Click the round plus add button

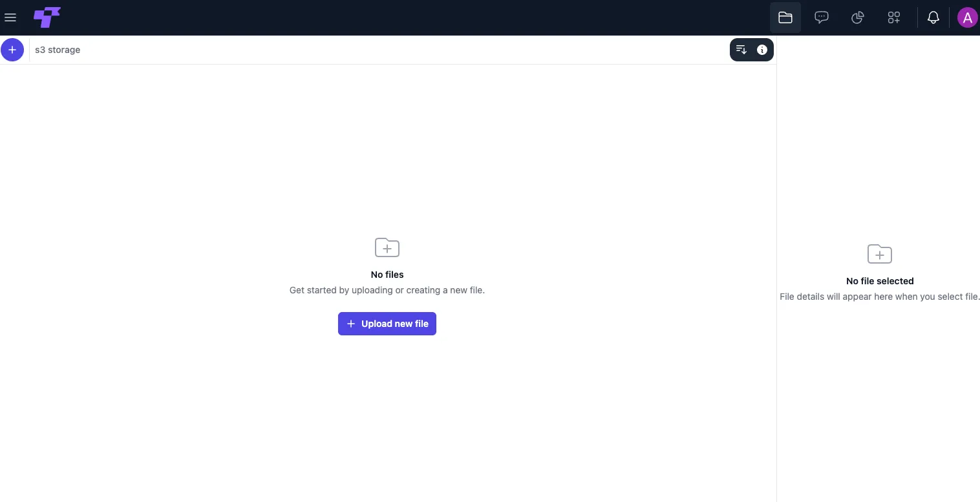(x=12, y=50)
